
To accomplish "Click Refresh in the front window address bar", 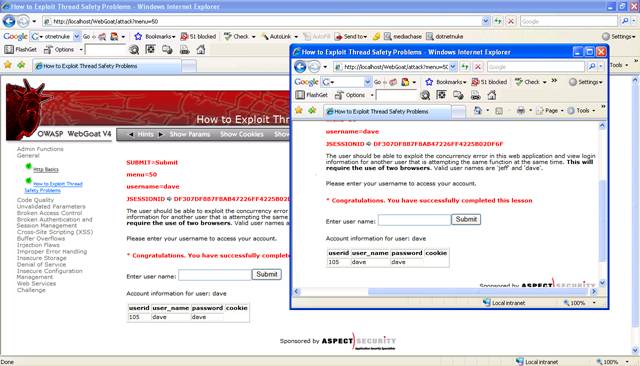I will click(x=465, y=67).
